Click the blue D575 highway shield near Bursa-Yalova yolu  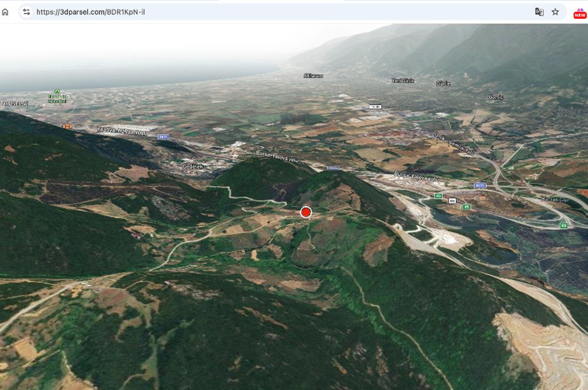pyautogui.click(x=332, y=169)
